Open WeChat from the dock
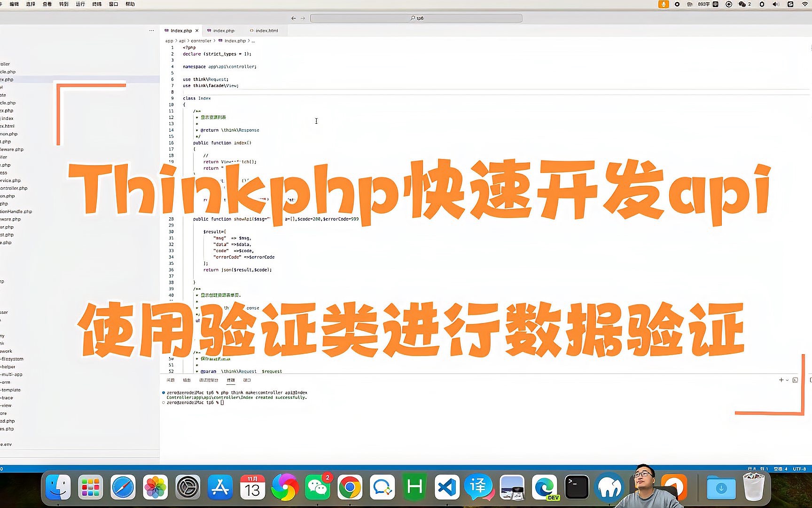The image size is (812, 508). [x=318, y=487]
